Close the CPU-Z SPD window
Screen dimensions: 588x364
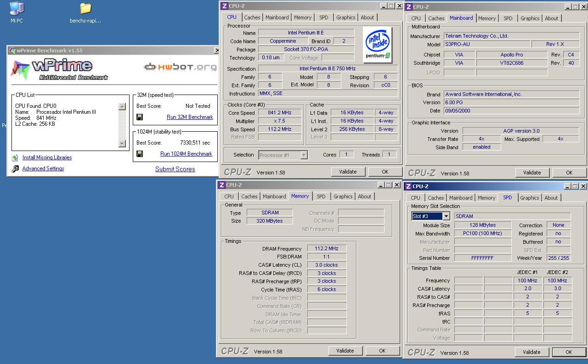point(583,186)
